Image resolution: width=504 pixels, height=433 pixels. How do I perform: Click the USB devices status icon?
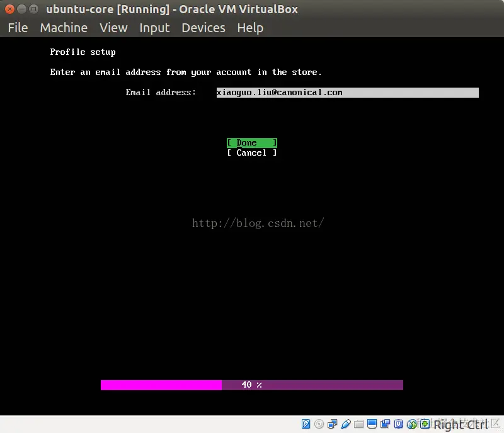345,424
